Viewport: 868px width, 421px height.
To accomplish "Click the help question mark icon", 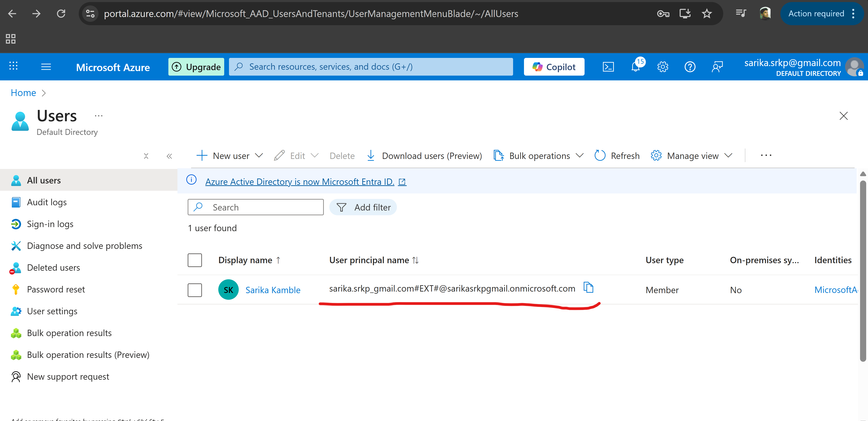I will [x=690, y=67].
